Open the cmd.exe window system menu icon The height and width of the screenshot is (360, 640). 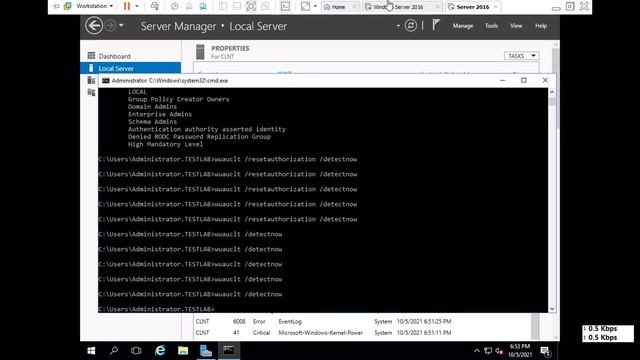tap(106, 80)
